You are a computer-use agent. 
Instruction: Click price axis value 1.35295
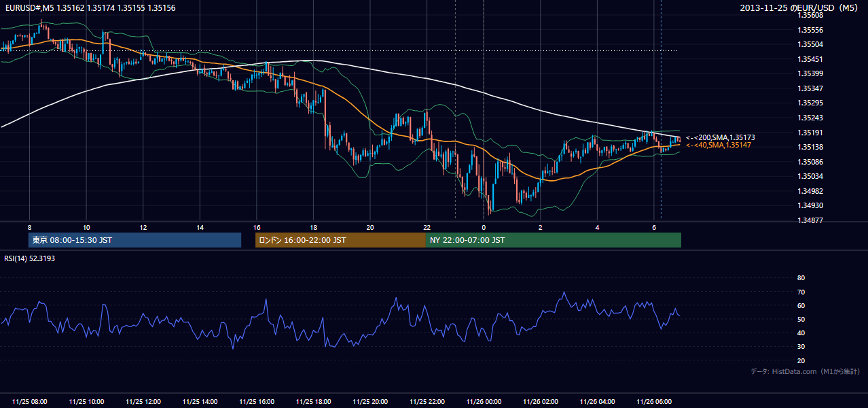[x=810, y=103]
